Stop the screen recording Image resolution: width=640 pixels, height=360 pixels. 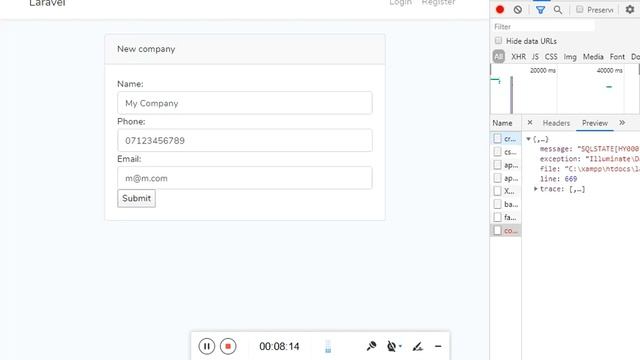click(228, 346)
